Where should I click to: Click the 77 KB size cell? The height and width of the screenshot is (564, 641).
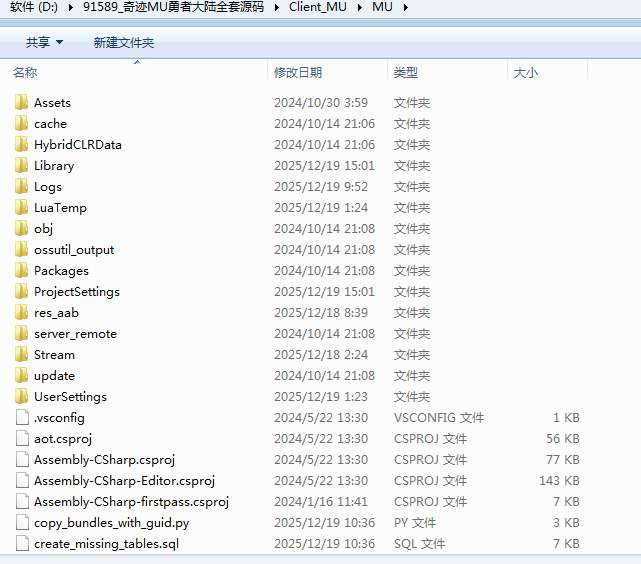pyautogui.click(x=563, y=460)
